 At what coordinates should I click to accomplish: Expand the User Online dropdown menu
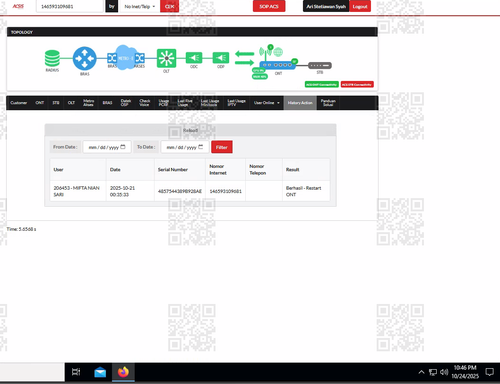pyautogui.click(x=267, y=103)
